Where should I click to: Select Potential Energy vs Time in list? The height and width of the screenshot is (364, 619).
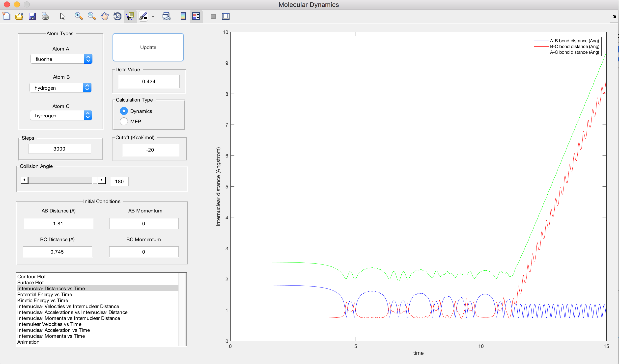pyautogui.click(x=45, y=294)
